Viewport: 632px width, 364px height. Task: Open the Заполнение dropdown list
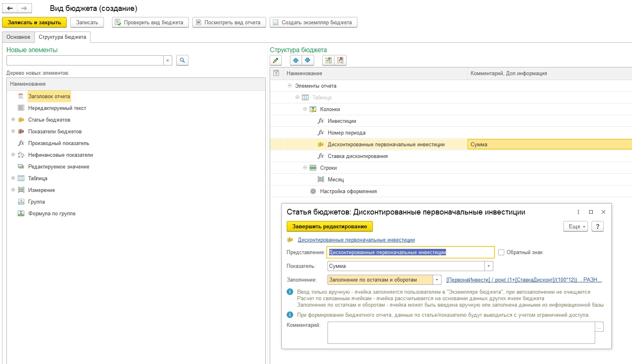(x=437, y=280)
